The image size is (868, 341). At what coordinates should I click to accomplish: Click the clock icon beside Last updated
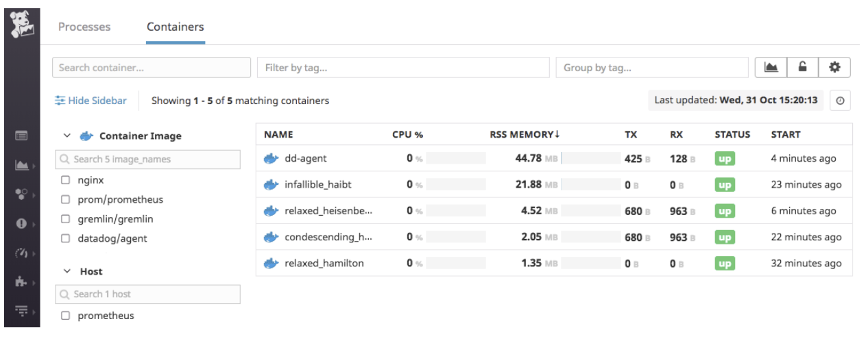(x=839, y=101)
